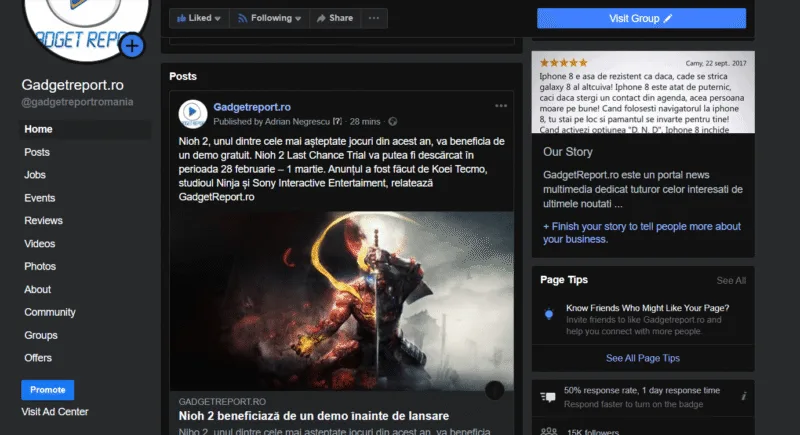Click the 28 mins post timestamp

point(365,122)
